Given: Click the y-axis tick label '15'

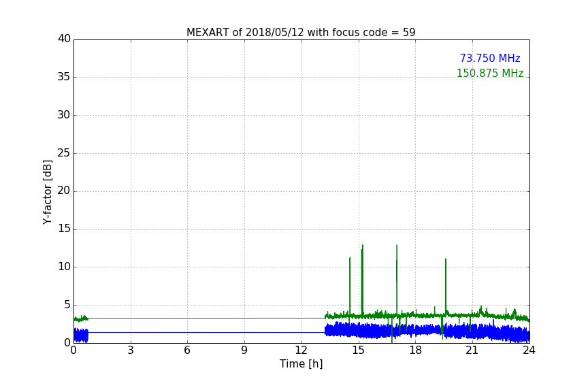Looking at the screenshot, I should coord(64,229).
